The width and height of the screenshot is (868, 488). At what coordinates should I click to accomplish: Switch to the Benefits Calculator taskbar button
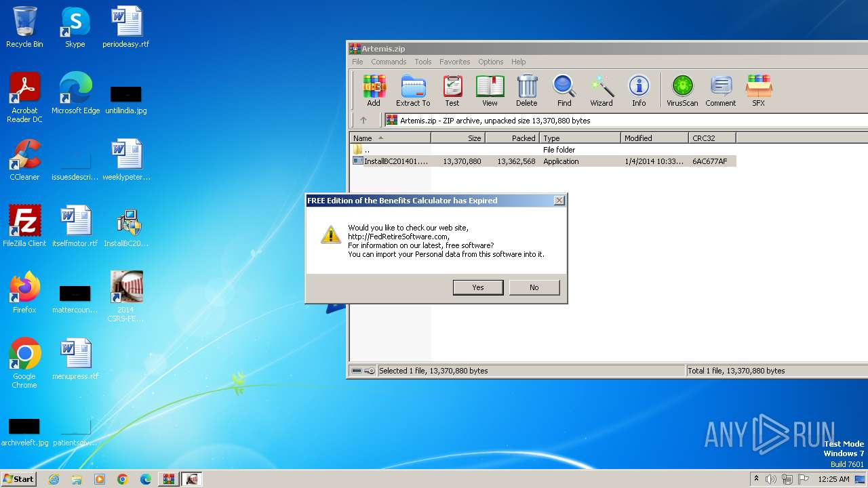click(192, 479)
